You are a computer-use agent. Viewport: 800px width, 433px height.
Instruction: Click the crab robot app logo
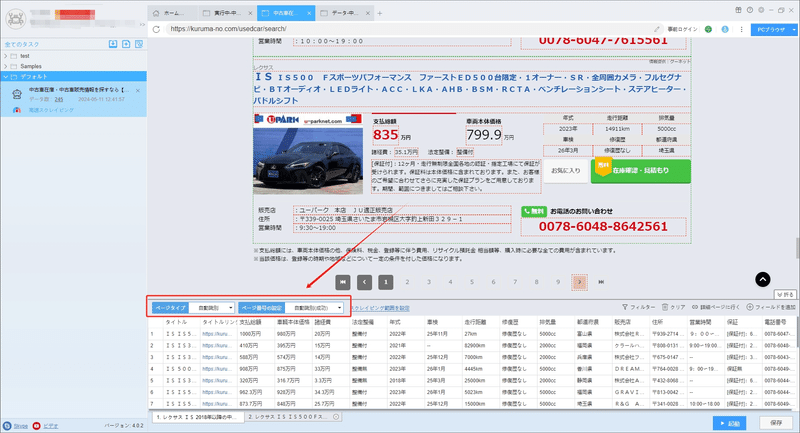15,19
